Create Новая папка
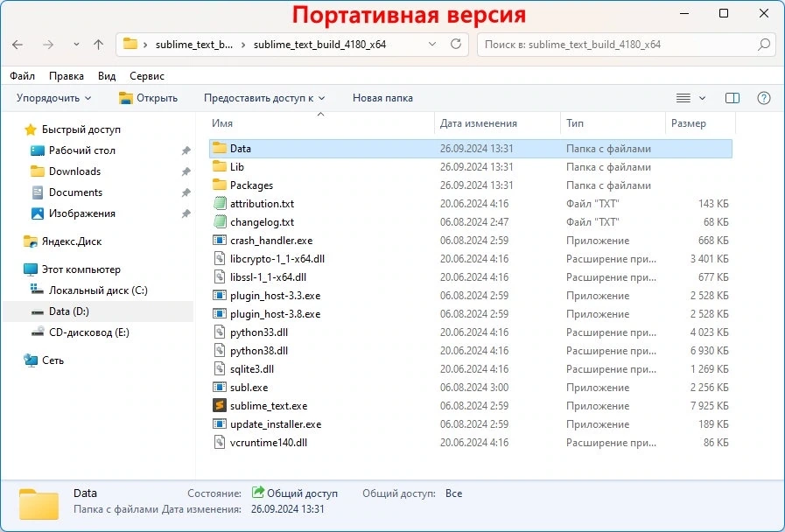Screen dimensions: 785x532 point(382,98)
